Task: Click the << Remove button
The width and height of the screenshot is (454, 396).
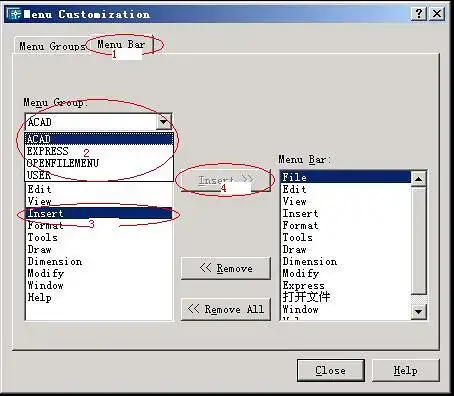Action: (226, 268)
